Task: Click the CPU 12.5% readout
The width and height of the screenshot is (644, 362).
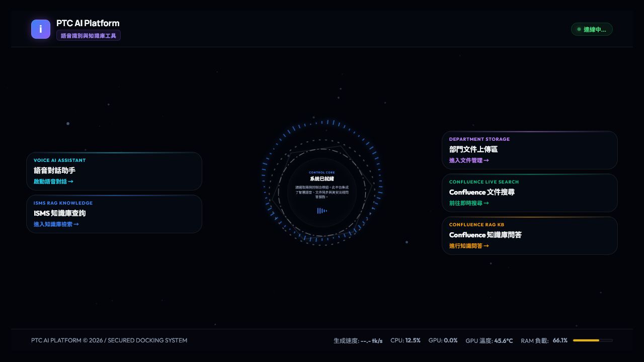Action: [406, 340]
